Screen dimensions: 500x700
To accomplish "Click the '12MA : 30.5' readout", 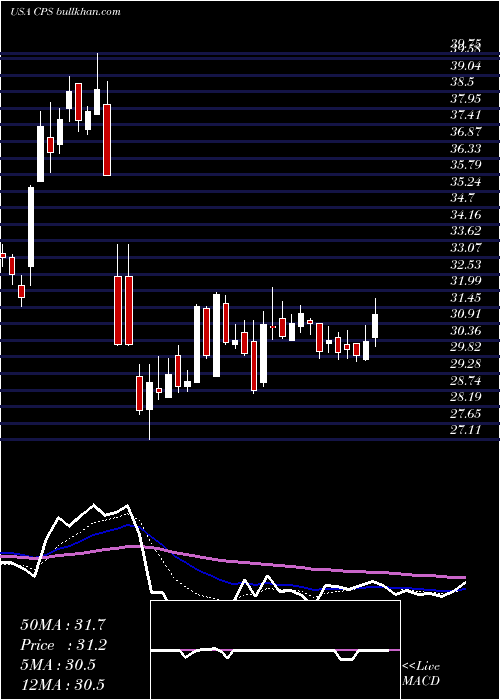I will pos(62,684).
